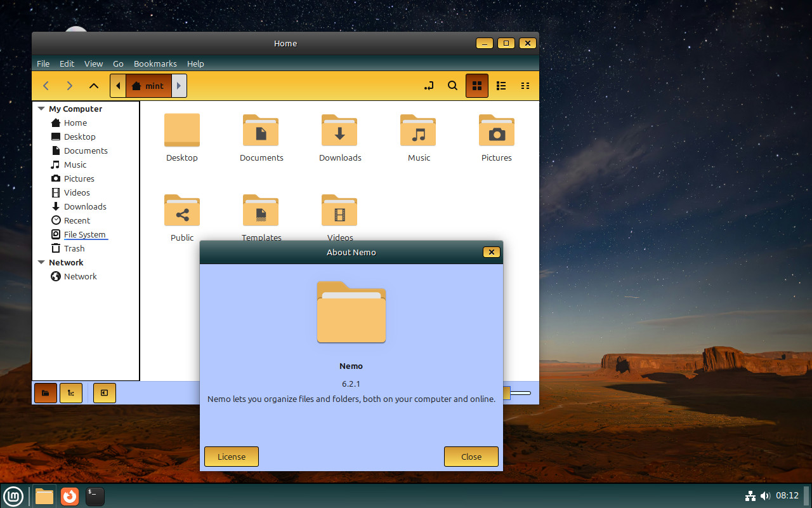Viewport: 812px width, 508px height.
Task: Select Documents in sidebar
Action: (86, 150)
